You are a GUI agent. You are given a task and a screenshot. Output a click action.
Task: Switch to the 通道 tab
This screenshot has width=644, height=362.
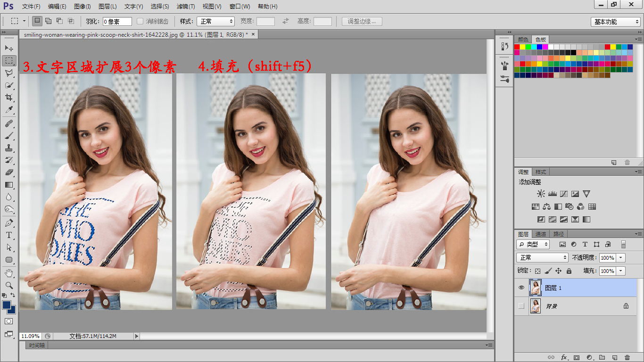[x=540, y=234]
